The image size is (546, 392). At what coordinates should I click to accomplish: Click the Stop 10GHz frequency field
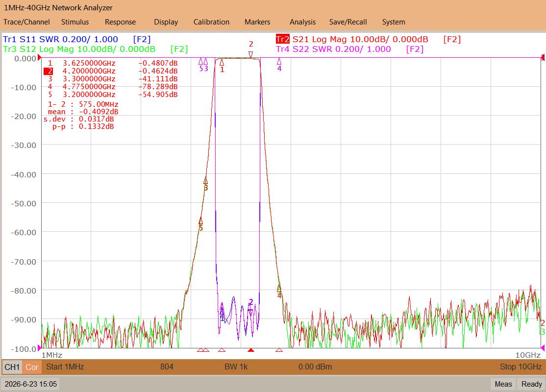521,367
